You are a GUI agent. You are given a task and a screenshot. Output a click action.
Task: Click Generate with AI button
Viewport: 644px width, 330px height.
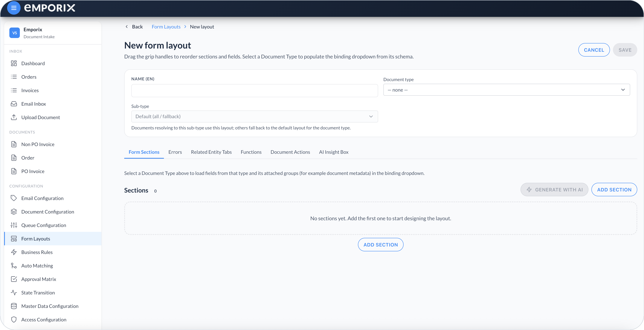click(x=554, y=190)
